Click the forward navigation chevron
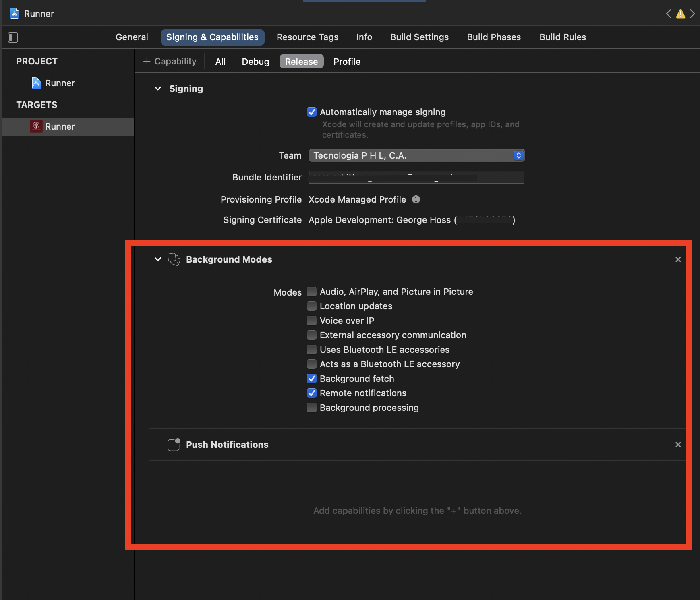Viewport: 700px width, 600px height. 693,13
